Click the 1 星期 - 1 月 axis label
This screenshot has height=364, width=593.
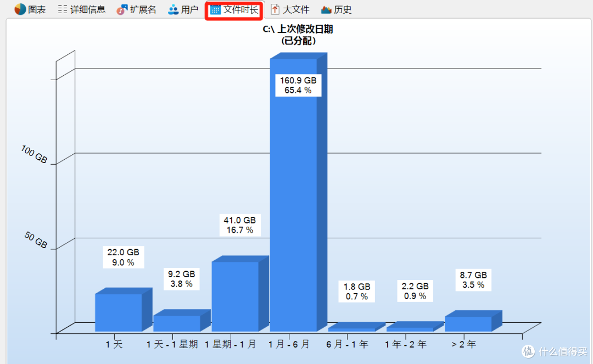coord(230,344)
